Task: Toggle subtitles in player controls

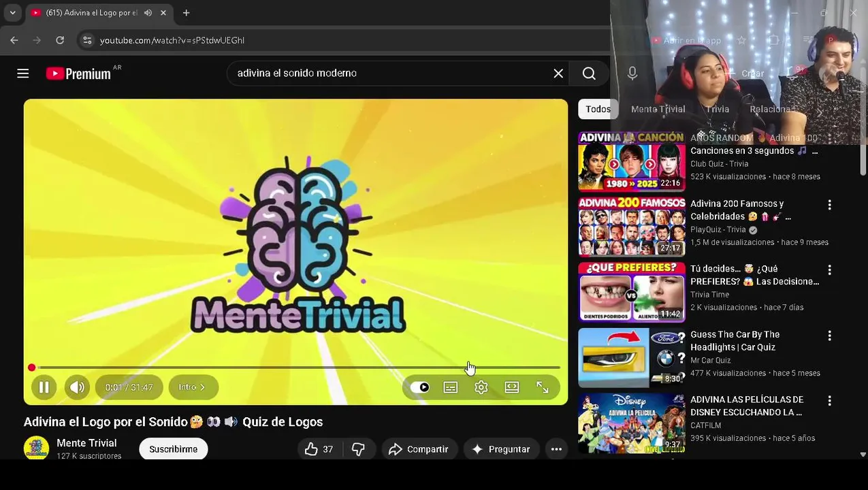Action: pyautogui.click(x=451, y=387)
